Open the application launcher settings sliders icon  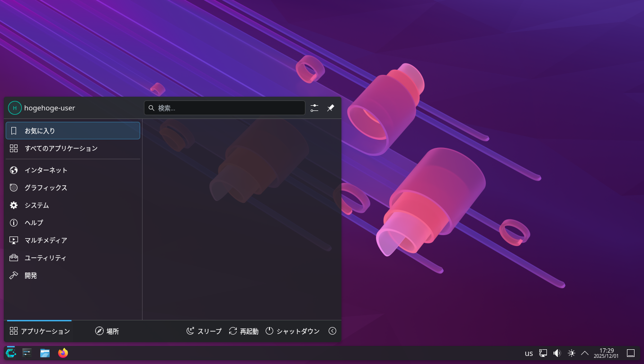point(314,108)
